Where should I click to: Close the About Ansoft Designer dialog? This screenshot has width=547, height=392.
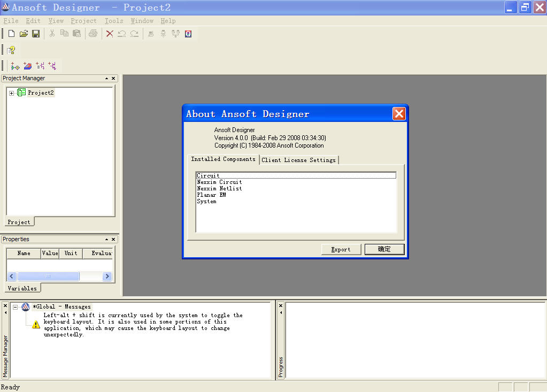click(399, 114)
